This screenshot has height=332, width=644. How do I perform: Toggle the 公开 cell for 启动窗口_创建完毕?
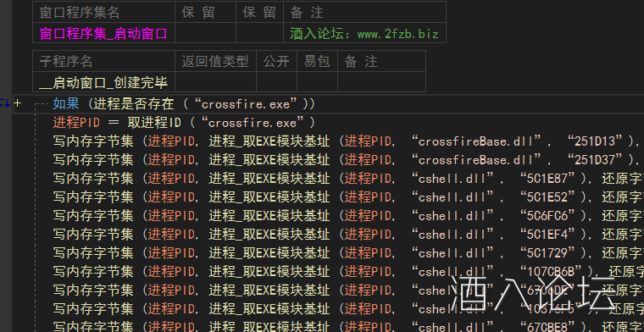(276, 82)
